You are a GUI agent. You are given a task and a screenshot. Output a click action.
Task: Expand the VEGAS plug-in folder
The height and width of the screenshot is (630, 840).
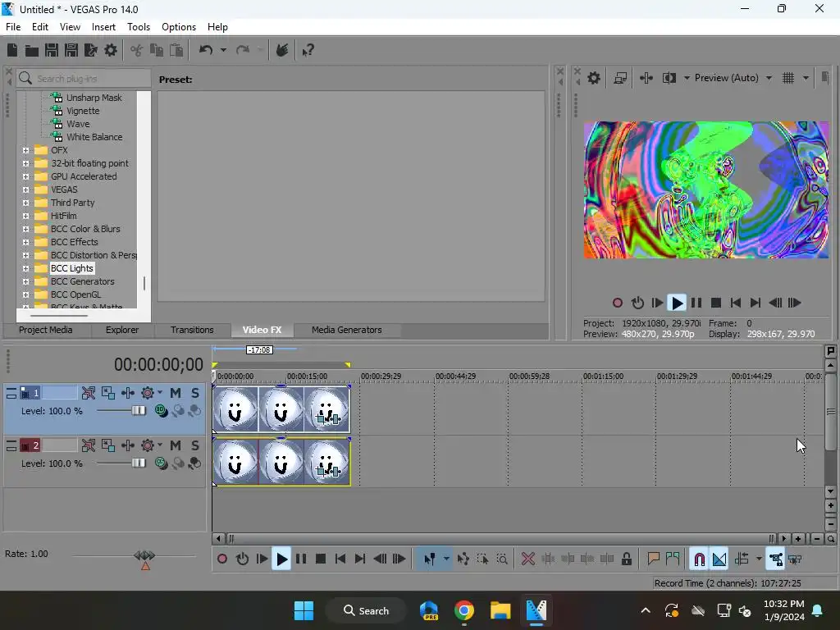click(x=25, y=189)
